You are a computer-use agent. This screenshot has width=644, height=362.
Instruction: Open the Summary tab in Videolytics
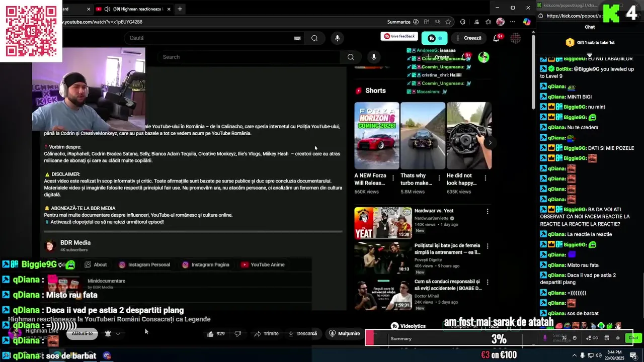pyautogui.click(x=401, y=339)
